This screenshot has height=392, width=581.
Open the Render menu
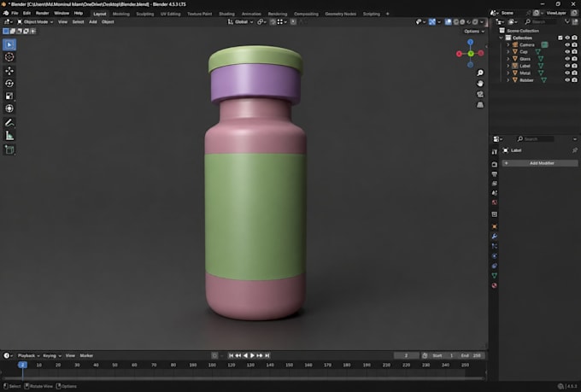42,13
